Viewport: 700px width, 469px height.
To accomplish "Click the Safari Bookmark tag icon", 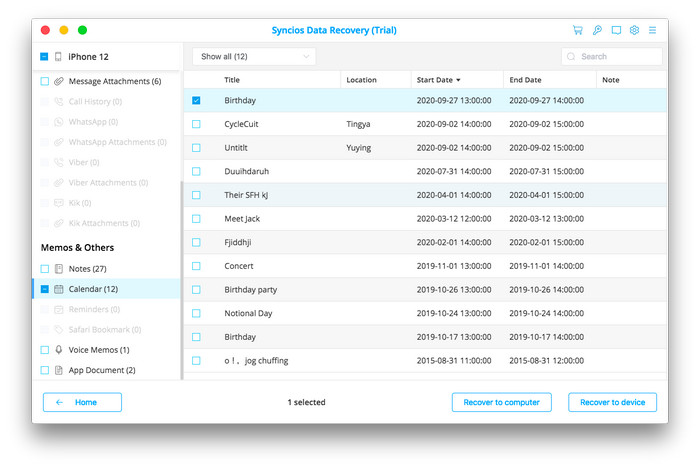I will (58, 330).
